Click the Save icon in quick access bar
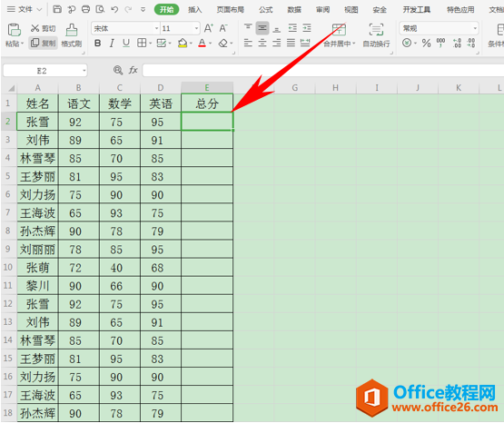This screenshot has width=504, height=423. pyautogui.click(x=57, y=9)
